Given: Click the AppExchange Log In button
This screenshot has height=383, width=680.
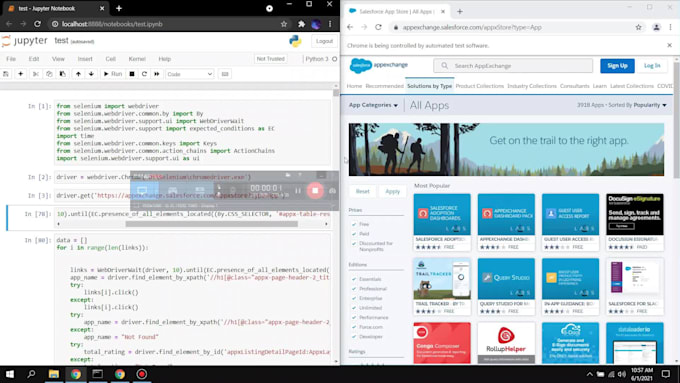Looking at the screenshot, I should pyautogui.click(x=652, y=65).
